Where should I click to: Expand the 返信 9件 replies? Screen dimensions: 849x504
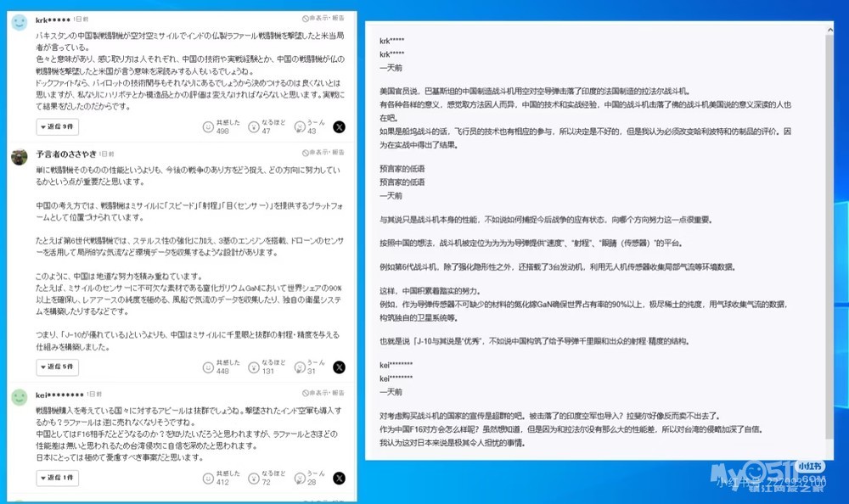coord(57,127)
